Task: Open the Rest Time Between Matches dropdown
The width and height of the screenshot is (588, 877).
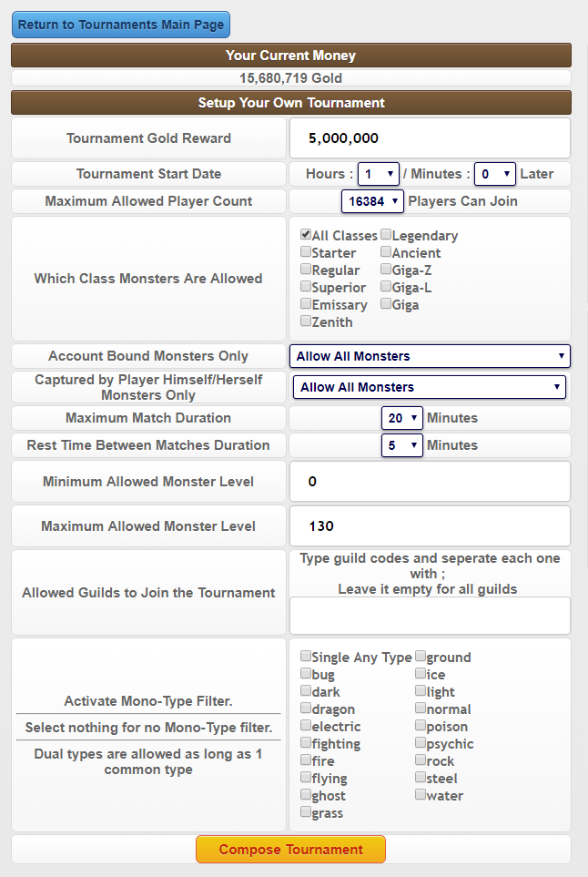Action: point(402,445)
